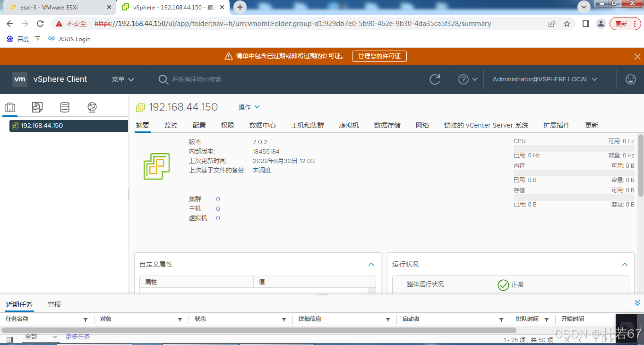This screenshot has height=345, width=644.
Task: Open a new browser tab
Action: 240,7
